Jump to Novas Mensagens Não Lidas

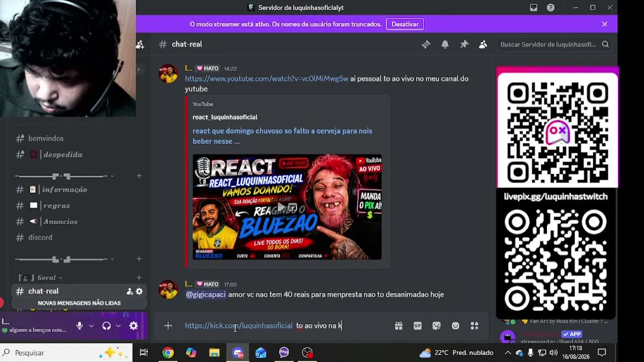(x=79, y=303)
